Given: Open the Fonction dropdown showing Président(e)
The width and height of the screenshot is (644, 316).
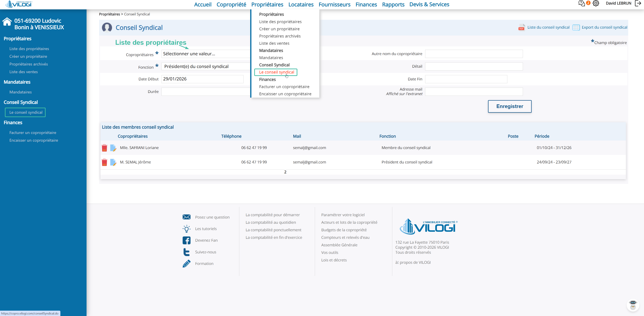Looking at the screenshot, I should click(x=206, y=66).
